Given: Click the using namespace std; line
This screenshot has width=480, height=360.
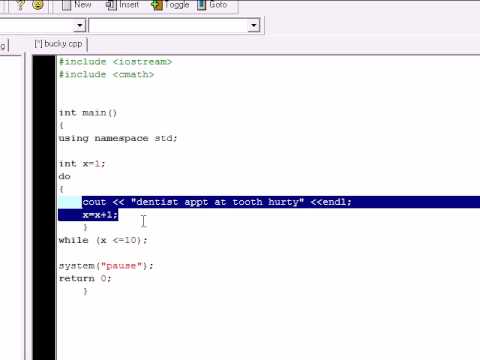Looking at the screenshot, I should pyautogui.click(x=118, y=138).
